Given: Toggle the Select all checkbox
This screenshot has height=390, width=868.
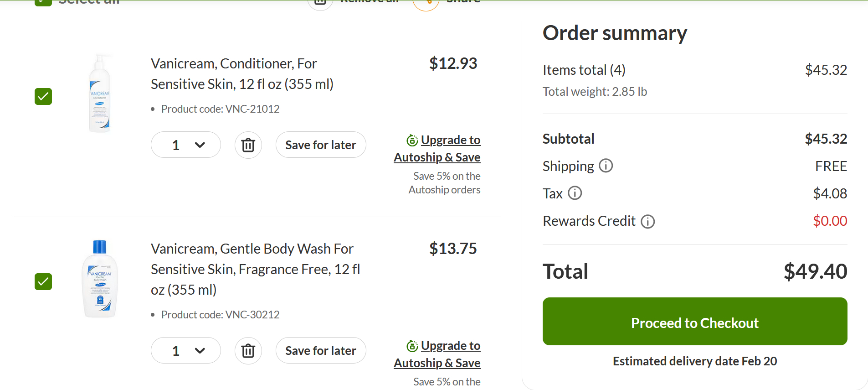Looking at the screenshot, I should point(43,2).
